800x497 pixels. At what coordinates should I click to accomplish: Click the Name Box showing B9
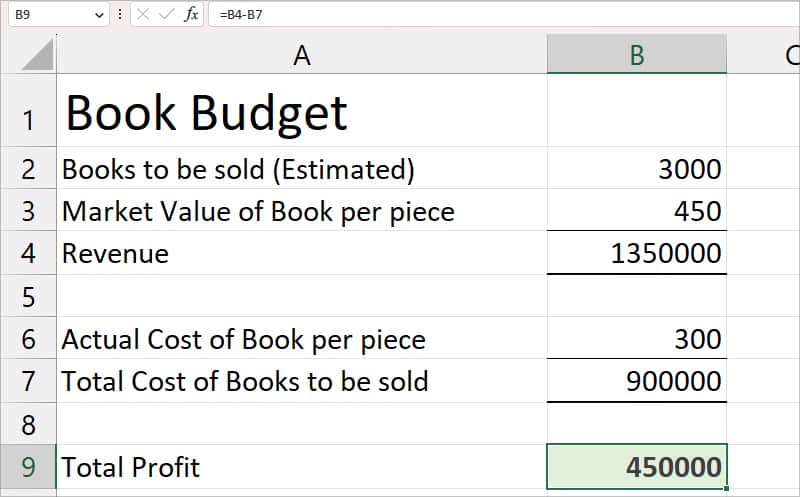58,15
